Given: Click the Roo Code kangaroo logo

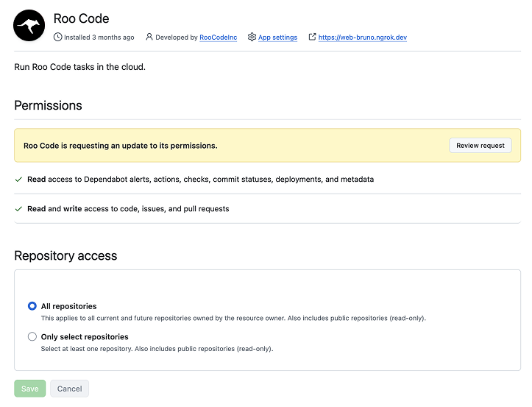Looking at the screenshot, I should tap(29, 26).
